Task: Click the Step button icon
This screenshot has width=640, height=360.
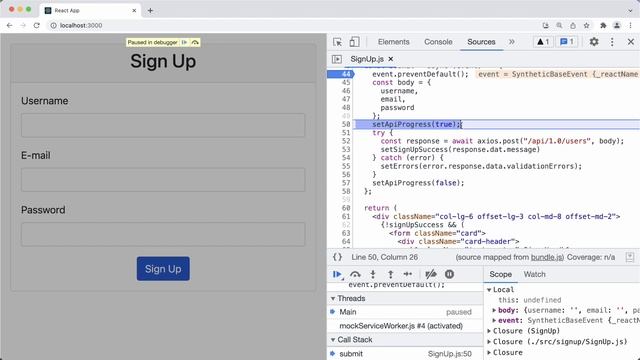Action: point(408,274)
